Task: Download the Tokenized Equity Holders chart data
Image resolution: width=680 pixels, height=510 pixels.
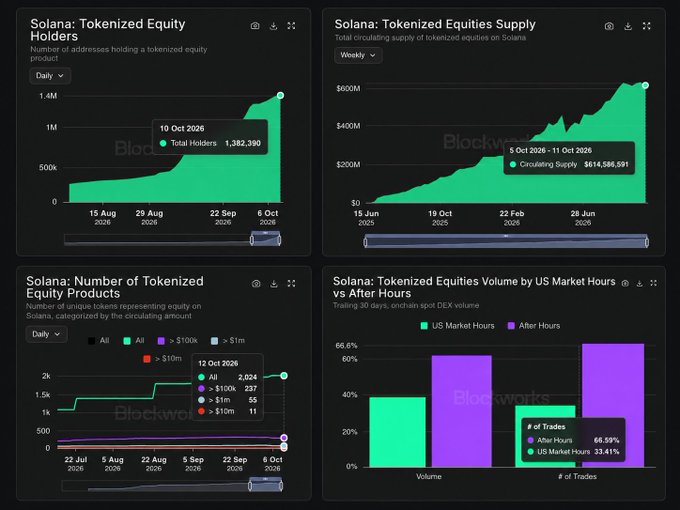Action: 274,26
